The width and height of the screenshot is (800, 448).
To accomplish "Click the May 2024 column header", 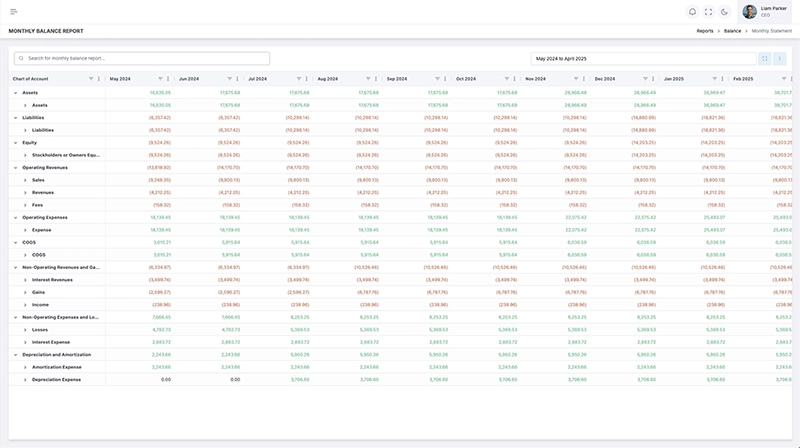I will pos(120,79).
